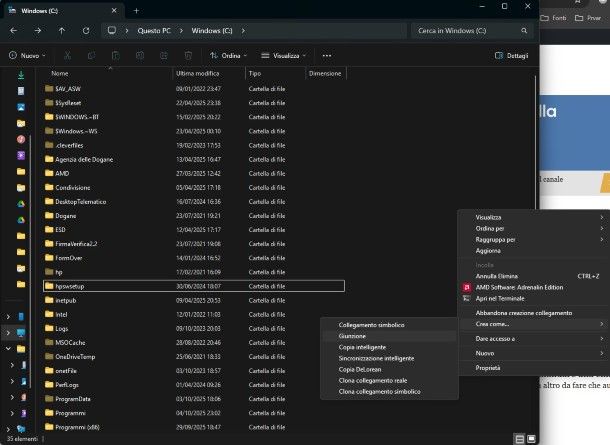Open a new tab with the plus icon
Image resolution: width=610 pixels, height=445 pixels.
coord(136,10)
